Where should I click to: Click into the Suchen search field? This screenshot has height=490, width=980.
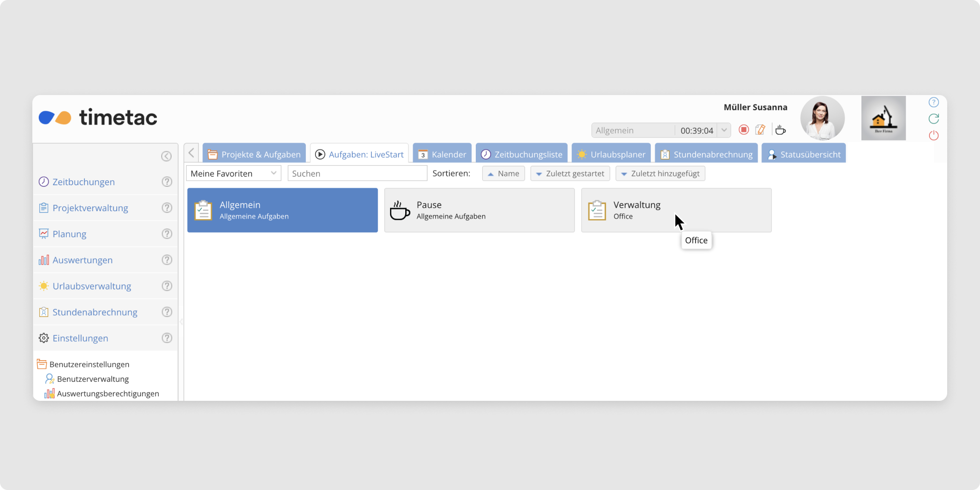point(357,173)
